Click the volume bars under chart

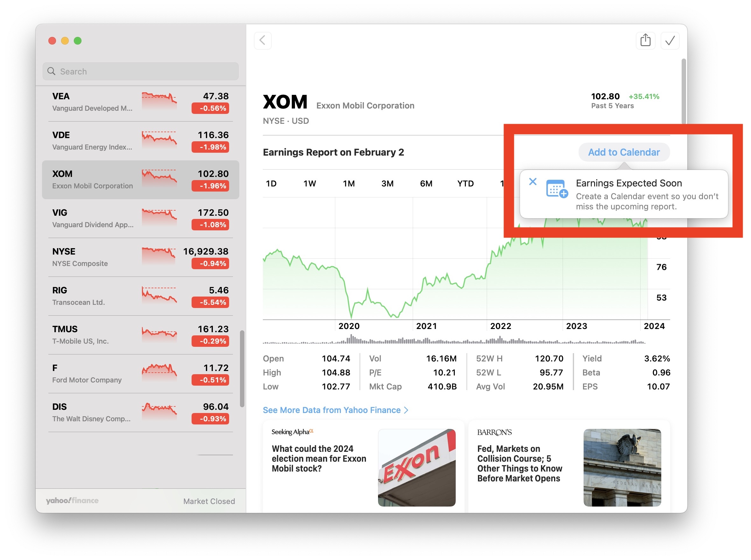coord(454,339)
